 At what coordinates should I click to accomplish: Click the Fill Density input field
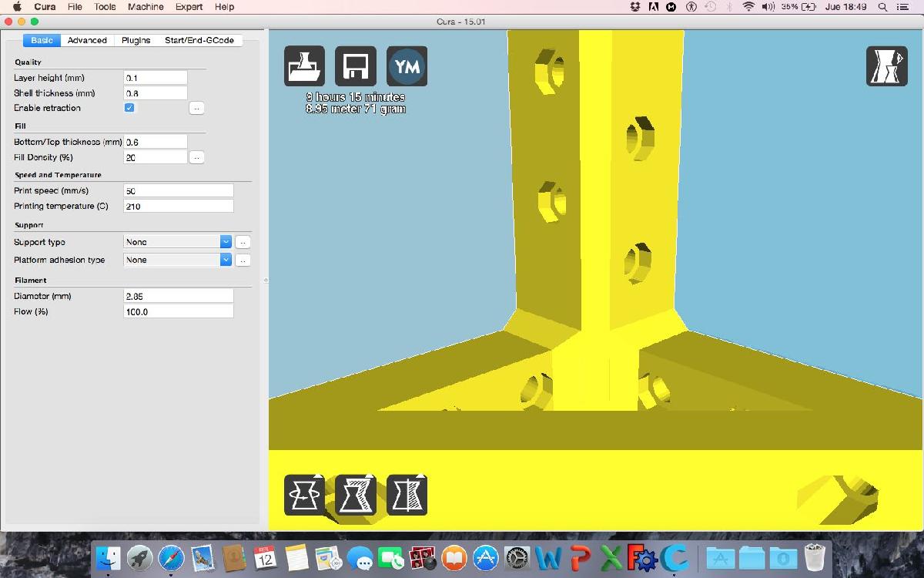click(156, 157)
